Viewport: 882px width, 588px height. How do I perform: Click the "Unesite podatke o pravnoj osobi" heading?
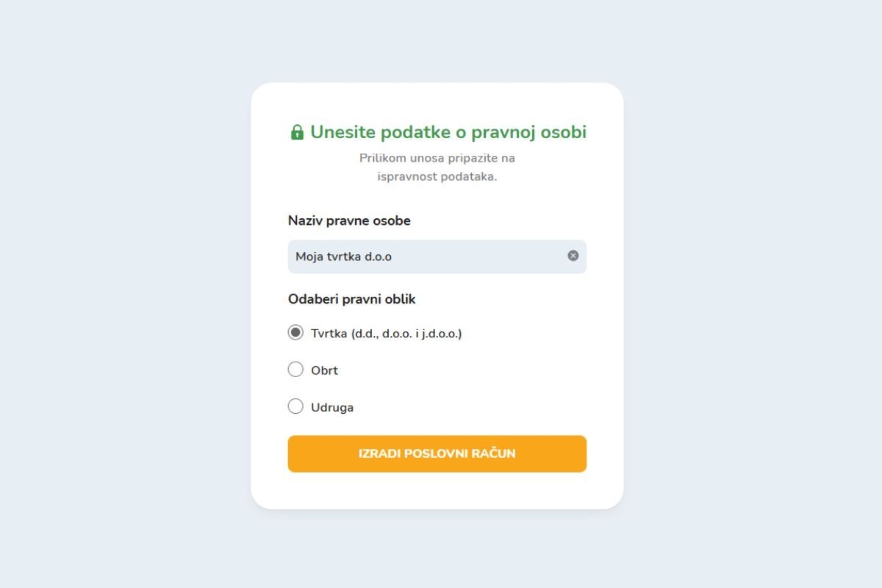click(448, 132)
